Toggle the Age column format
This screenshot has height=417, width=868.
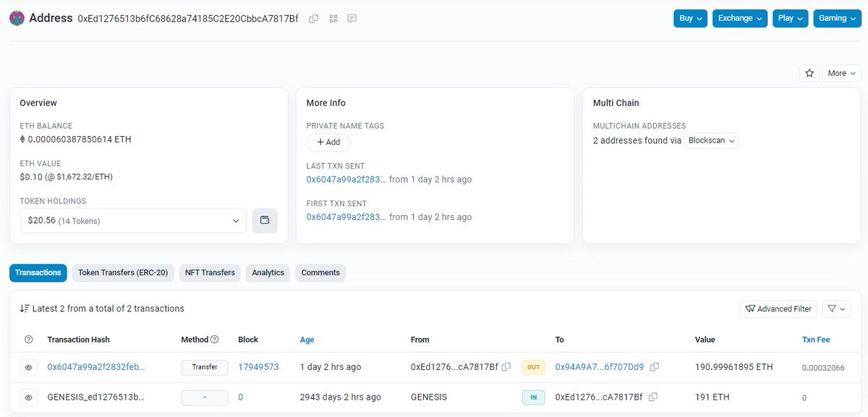coord(307,340)
